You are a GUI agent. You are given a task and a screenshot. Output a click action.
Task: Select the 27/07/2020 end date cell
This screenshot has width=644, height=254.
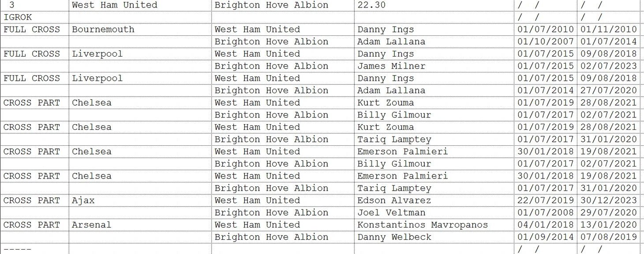tap(609, 91)
